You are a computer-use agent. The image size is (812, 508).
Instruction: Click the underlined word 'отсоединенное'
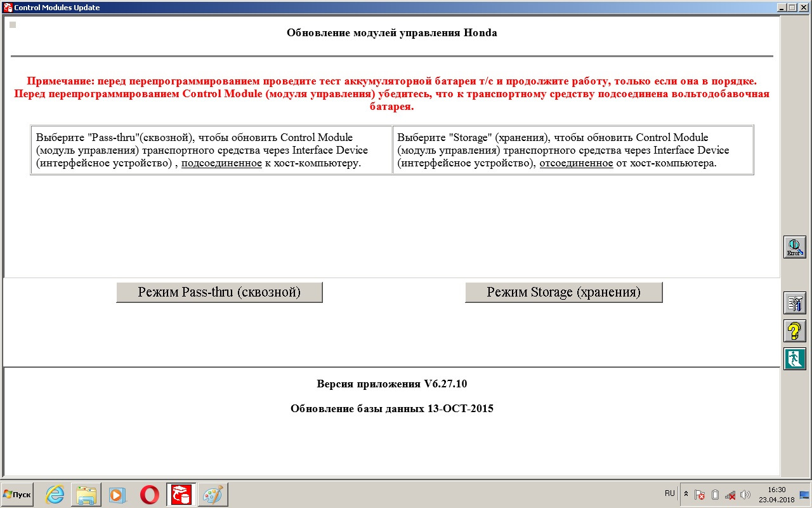pyautogui.click(x=576, y=163)
